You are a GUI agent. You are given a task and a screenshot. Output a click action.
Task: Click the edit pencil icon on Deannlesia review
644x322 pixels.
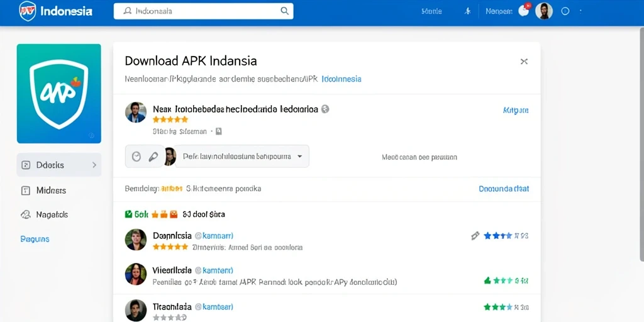(x=475, y=236)
